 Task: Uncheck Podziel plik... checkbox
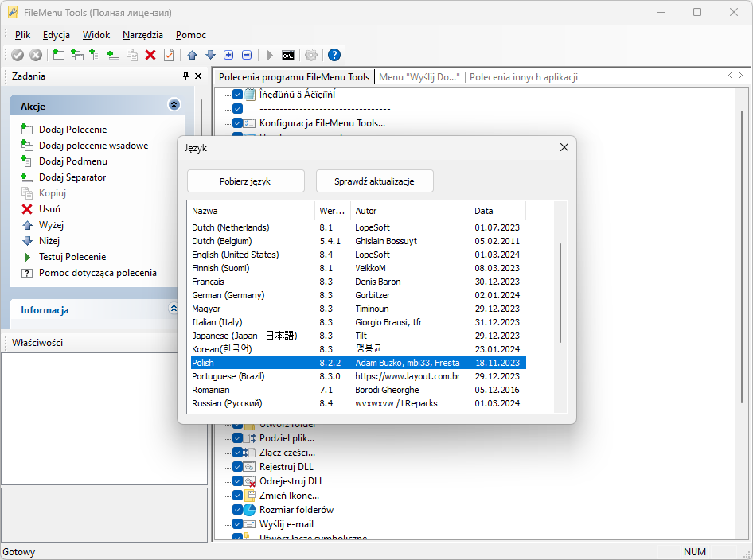[237, 437]
